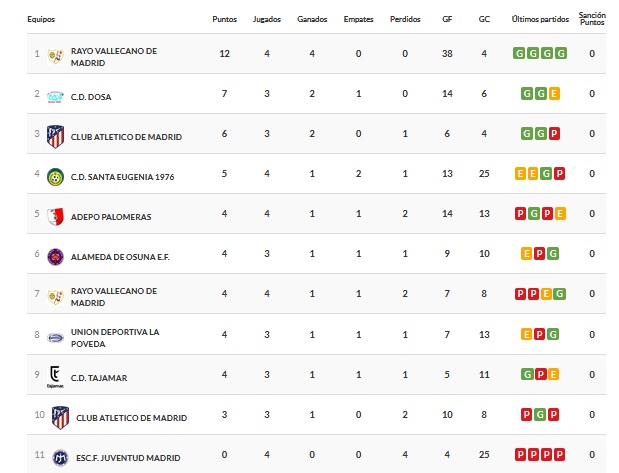619x473 pixels.
Task: Click the yellow E badge in C.D. Dosa's row
Action: tap(554, 94)
